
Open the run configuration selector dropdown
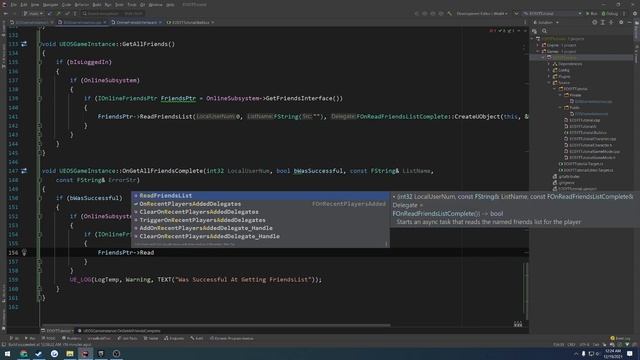click(552, 13)
